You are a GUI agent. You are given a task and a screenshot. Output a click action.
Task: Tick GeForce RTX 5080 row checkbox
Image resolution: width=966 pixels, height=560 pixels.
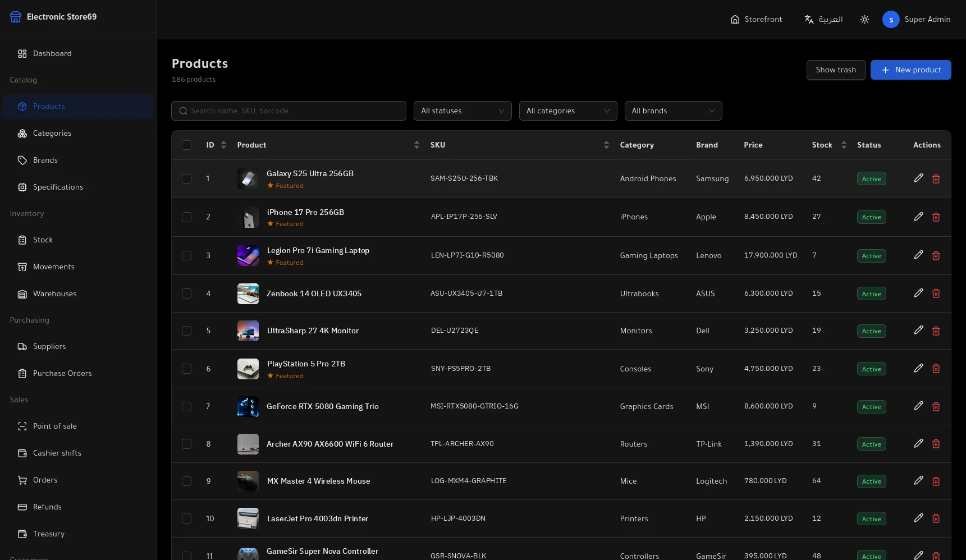click(186, 406)
